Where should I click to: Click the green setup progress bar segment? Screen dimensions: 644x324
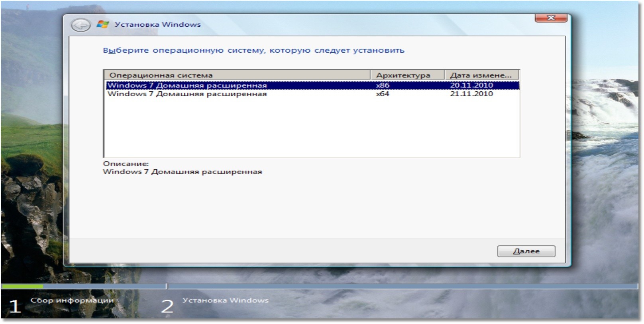[x=22, y=286]
